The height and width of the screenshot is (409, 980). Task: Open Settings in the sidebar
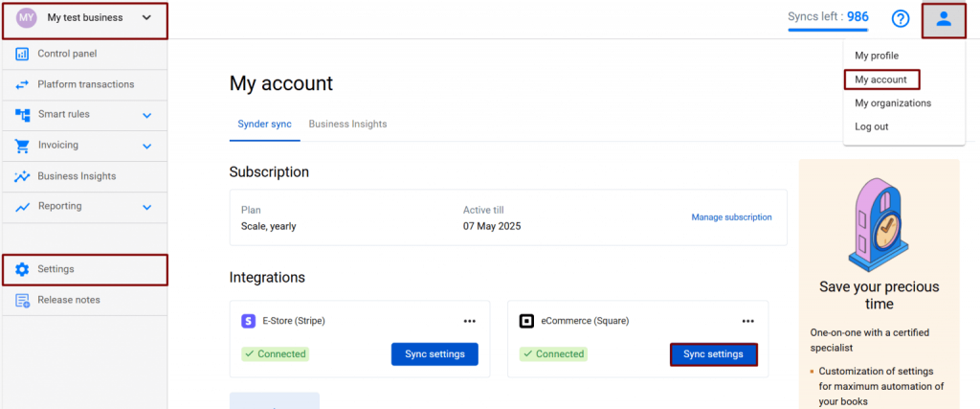[84, 269]
